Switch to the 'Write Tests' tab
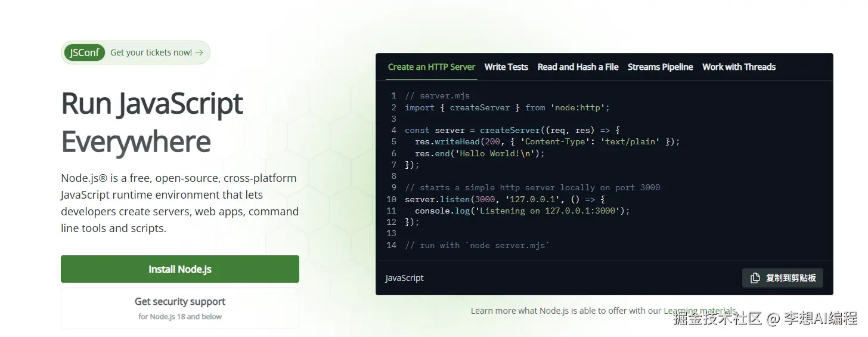This screenshot has height=337, width=868. [506, 67]
